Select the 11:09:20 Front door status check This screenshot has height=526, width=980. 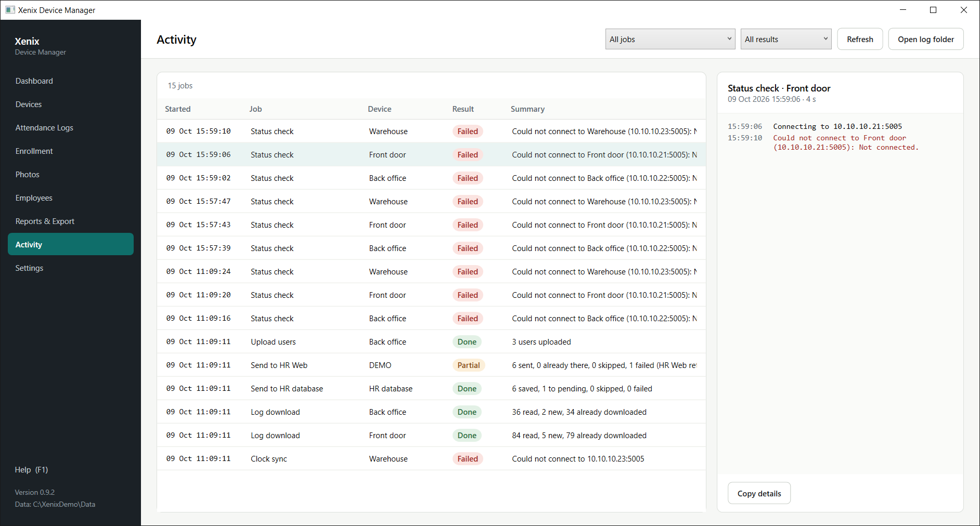coord(431,295)
